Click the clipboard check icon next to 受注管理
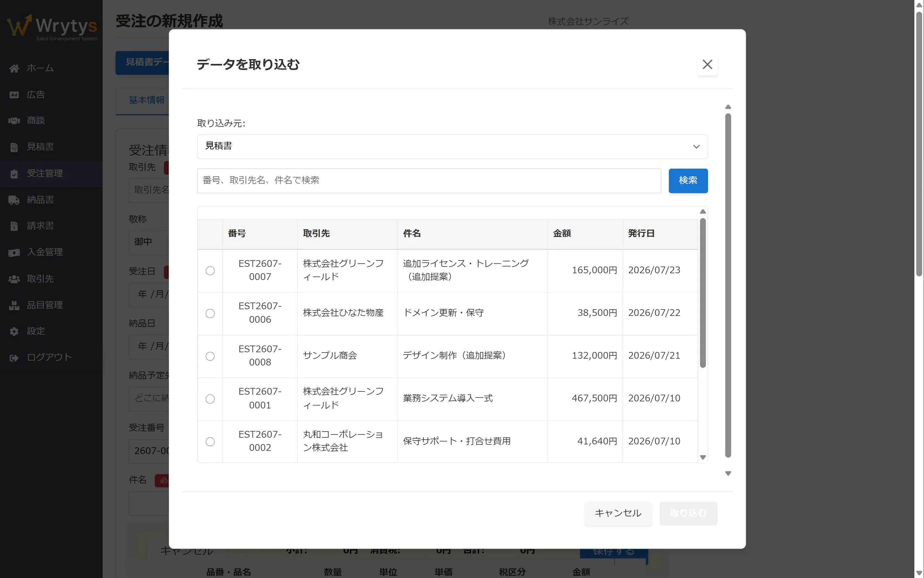 [x=14, y=174]
